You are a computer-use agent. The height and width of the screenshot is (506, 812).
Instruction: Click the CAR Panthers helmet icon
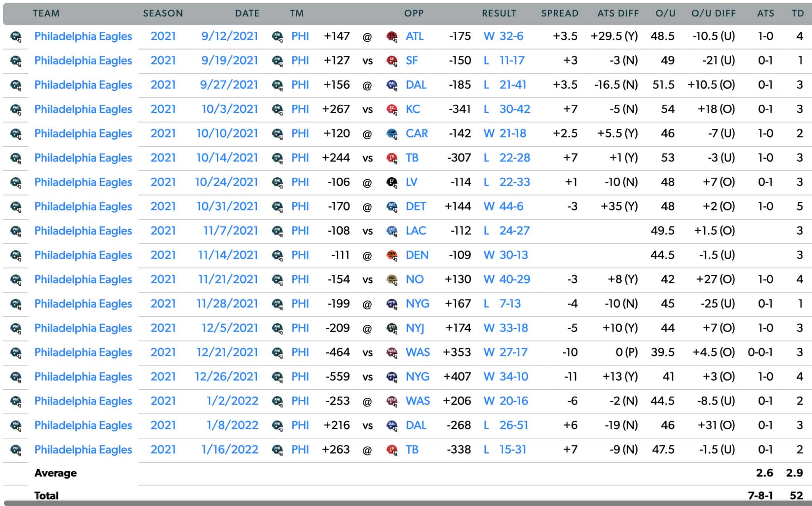pyautogui.click(x=392, y=134)
